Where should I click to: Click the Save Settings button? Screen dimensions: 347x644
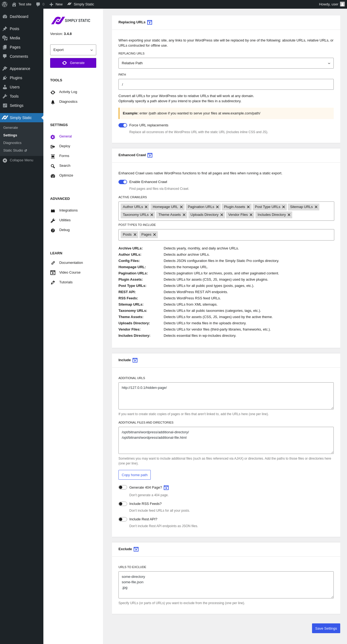(x=326, y=628)
